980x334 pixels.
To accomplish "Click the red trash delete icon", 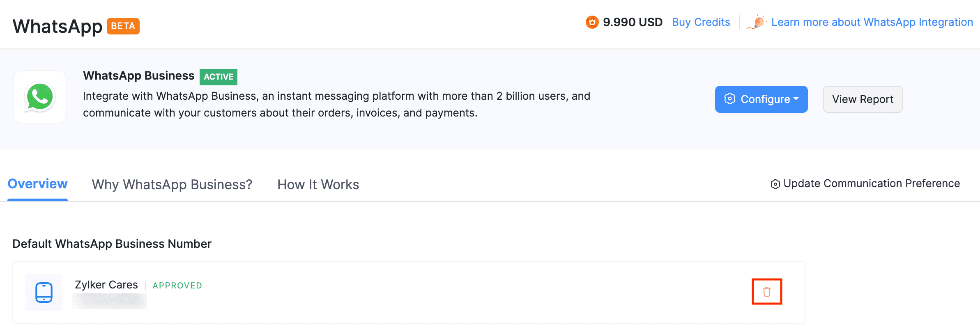I will pyautogui.click(x=766, y=292).
